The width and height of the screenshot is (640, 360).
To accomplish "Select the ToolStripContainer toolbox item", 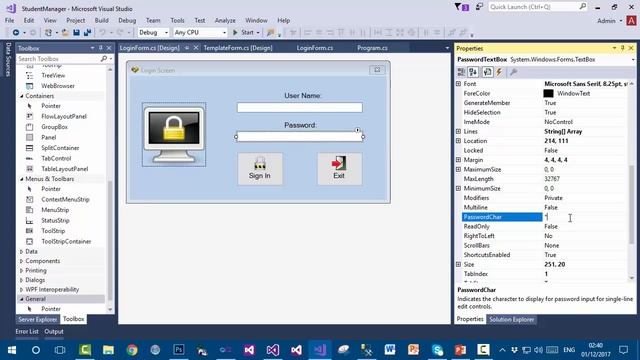I will click(x=66, y=242).
